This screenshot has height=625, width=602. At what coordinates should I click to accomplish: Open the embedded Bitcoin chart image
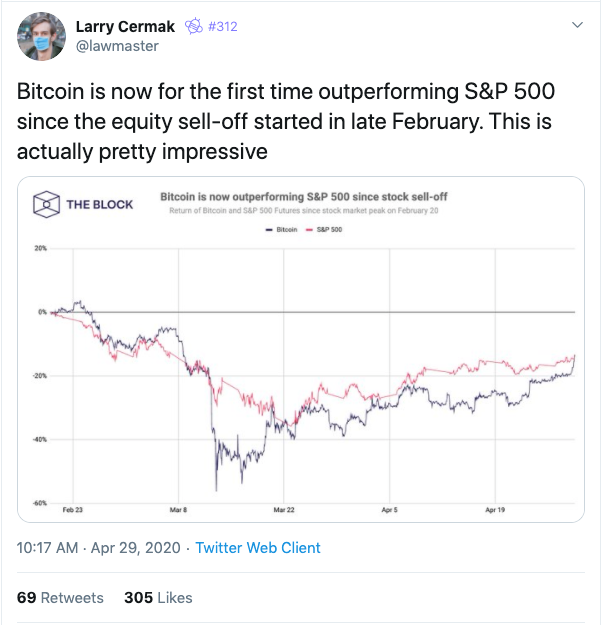pyautogui.click(x=301, y=350)
